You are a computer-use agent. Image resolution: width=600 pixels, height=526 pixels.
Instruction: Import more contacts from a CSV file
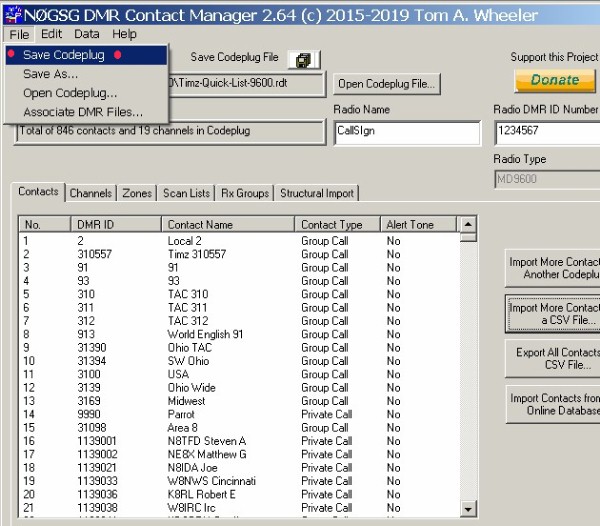coord(553,314)
